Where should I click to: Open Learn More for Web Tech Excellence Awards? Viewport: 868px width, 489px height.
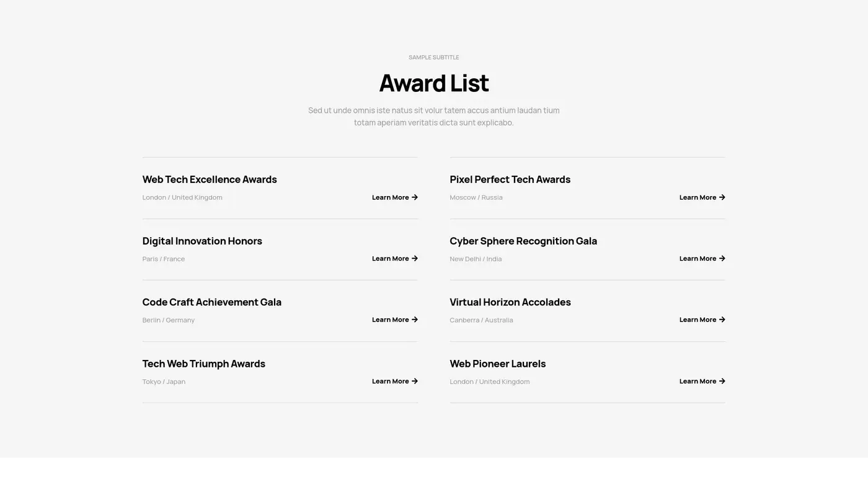391,197
